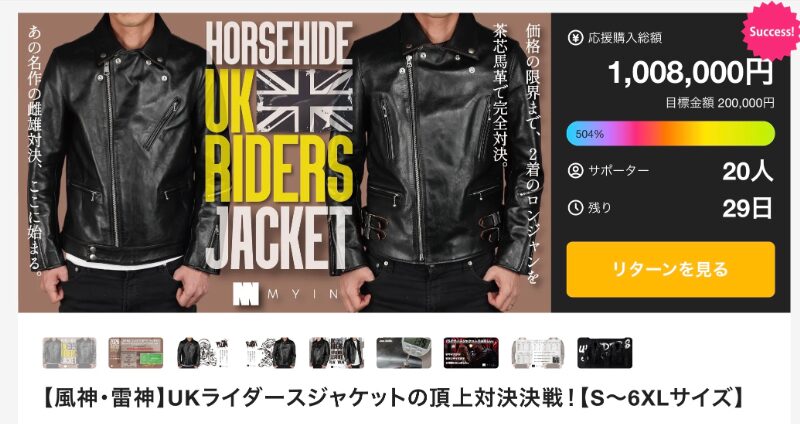Click the main Horsehide UK Riders Jacket banner
This screenshot has height=424, width=800.
point(285,162)
